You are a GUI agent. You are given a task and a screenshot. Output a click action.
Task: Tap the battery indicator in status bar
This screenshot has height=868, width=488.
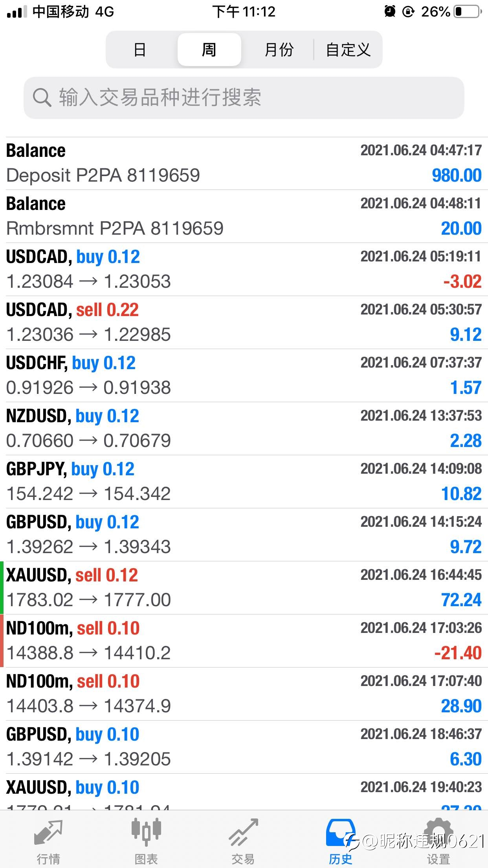click(x=468, y=11)
